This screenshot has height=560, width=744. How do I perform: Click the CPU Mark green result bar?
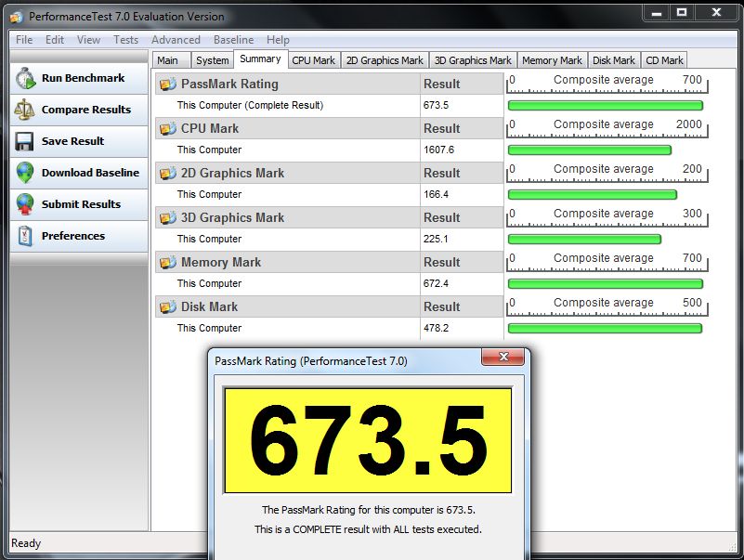[x=589, y=150]
